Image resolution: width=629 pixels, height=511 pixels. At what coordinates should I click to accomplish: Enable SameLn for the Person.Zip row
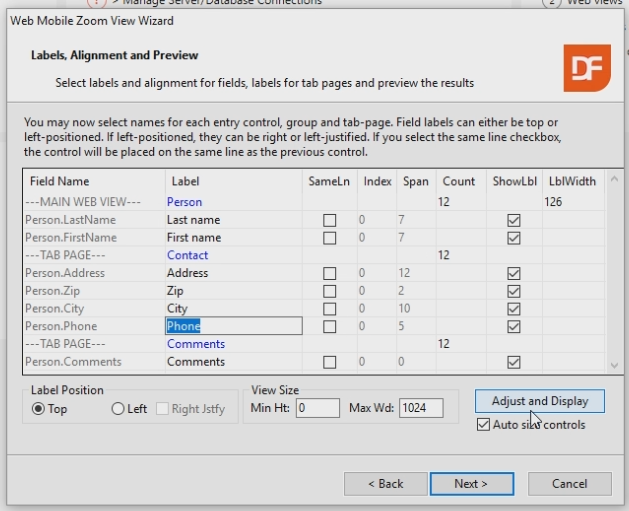click(329, 291)
